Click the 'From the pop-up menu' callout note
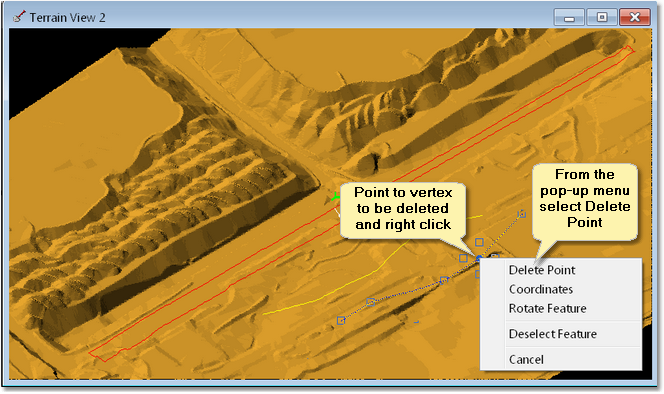664x394 pixels. click(x=584, y=198)
